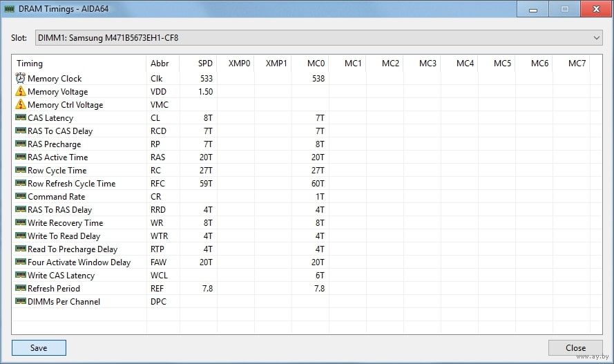The image size is (614, 364).
Task: Maximize the DRAM Timings window
Action: [564, 9]
